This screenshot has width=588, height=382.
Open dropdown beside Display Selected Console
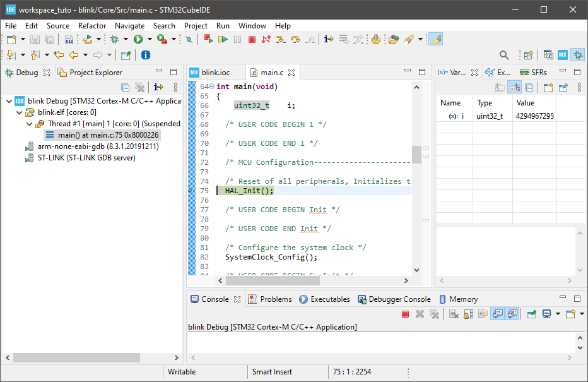(558, 314)
